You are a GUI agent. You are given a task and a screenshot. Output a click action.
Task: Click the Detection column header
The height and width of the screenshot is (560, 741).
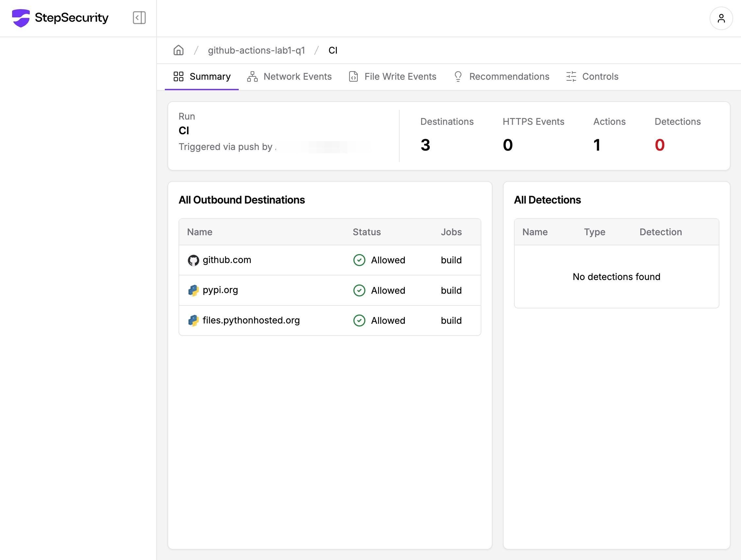661,232
